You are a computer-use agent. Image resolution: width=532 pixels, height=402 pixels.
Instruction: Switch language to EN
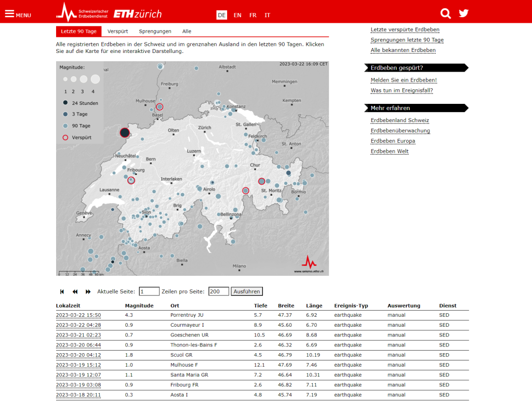pos(237,15)
